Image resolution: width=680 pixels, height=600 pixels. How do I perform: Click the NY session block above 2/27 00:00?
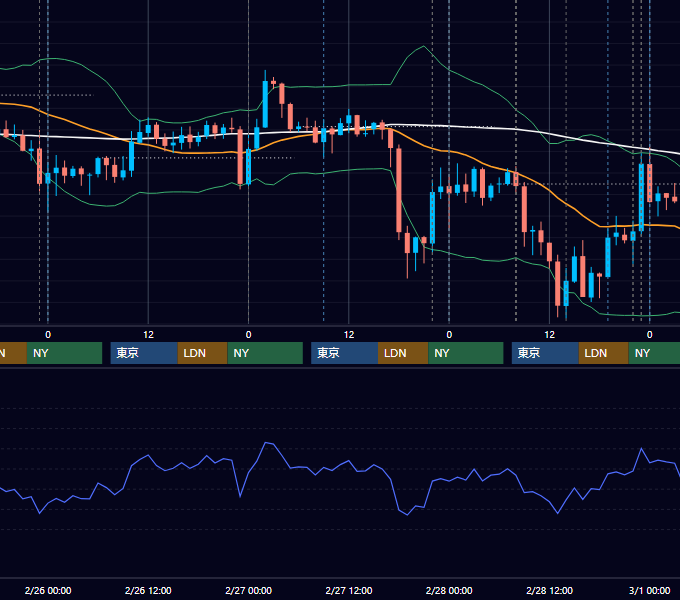(265, 353)
